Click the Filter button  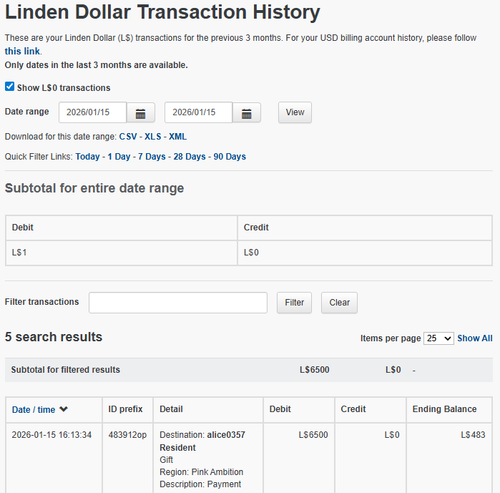point(294,303)
